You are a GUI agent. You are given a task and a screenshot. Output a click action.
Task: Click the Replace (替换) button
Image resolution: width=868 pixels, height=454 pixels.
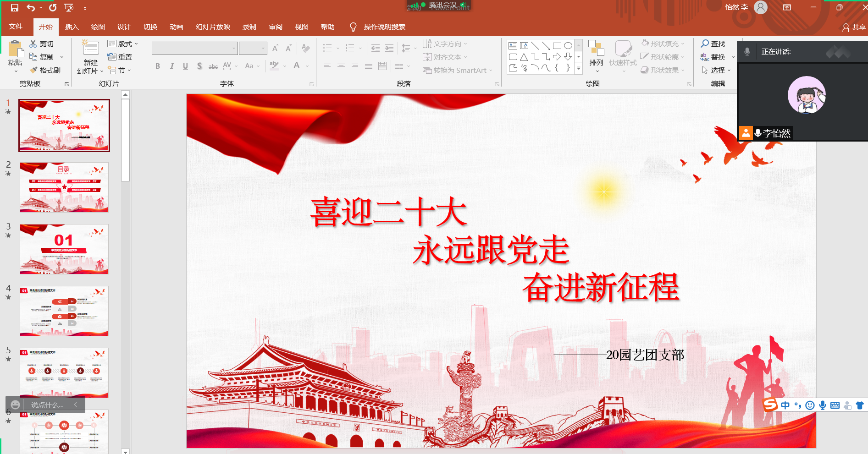pos(713,57)
